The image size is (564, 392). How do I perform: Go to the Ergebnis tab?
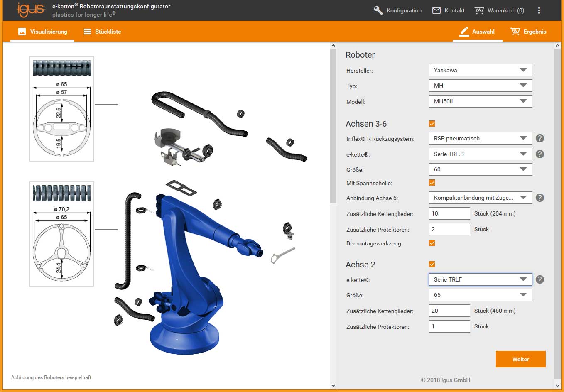528,32
